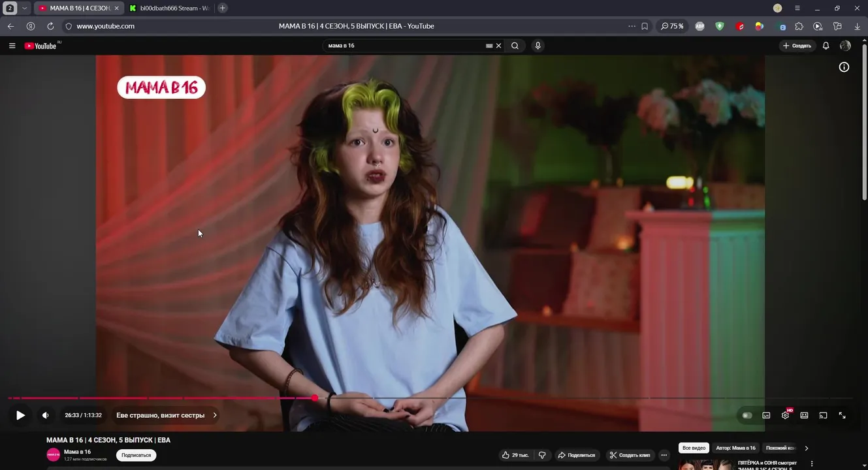Play the paused video
The height and width of the screenshot is (470, 868).
pyautogui.click(x=20, y=415)
